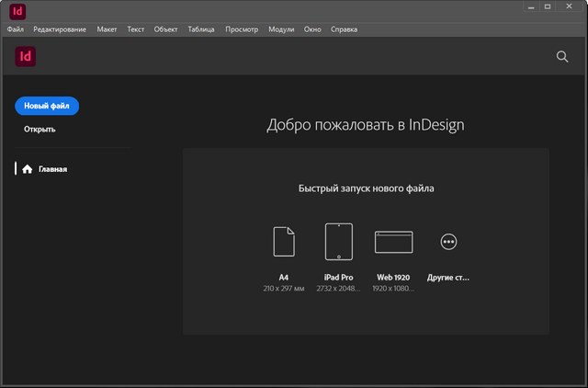Open the Таблица menu
The width and height of the screenshot is (588, 388).
pos(201,29)
